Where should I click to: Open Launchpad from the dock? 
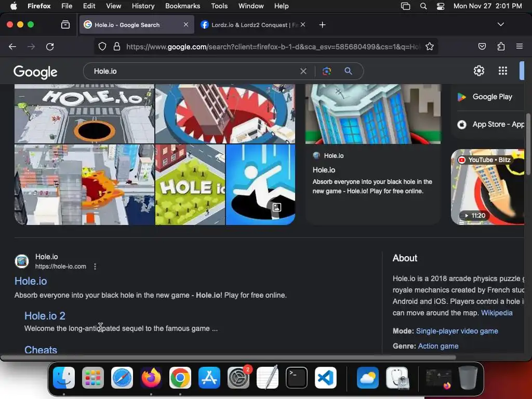93,378
